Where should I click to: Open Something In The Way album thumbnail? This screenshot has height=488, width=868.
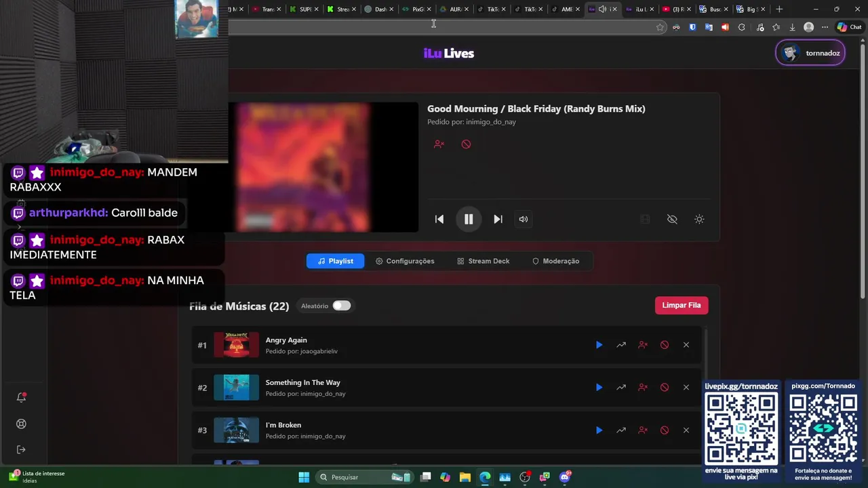click(236, 388)
